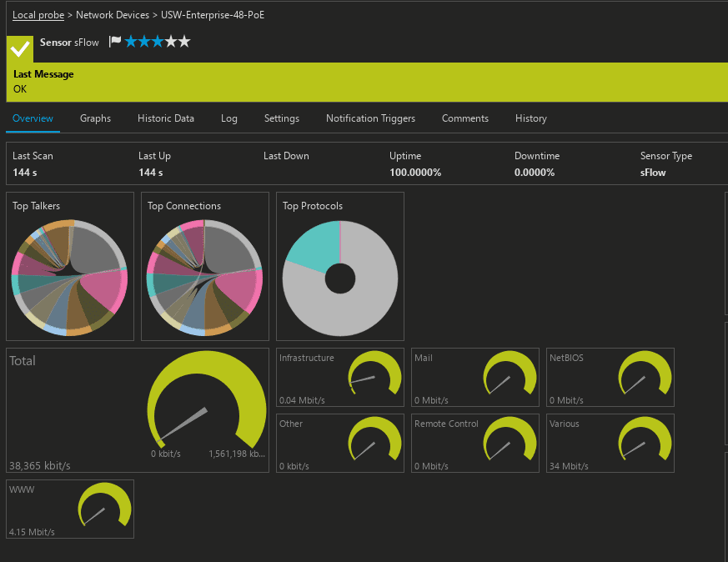This screenshot has width=728, height=562.
Task: Lower priority by clicking the first star
Action: click(131, 41)
